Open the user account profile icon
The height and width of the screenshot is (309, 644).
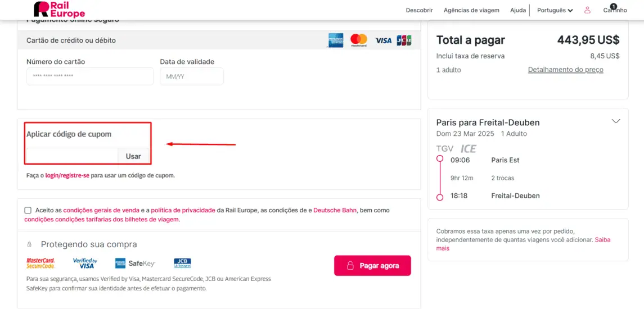click(x=587, y=10)
